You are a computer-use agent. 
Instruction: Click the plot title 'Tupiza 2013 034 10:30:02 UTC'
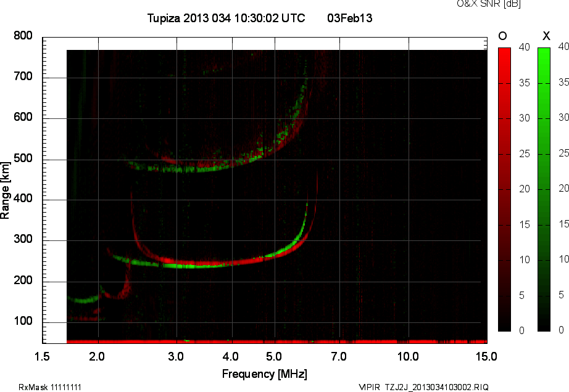click(x=226, y=18)
